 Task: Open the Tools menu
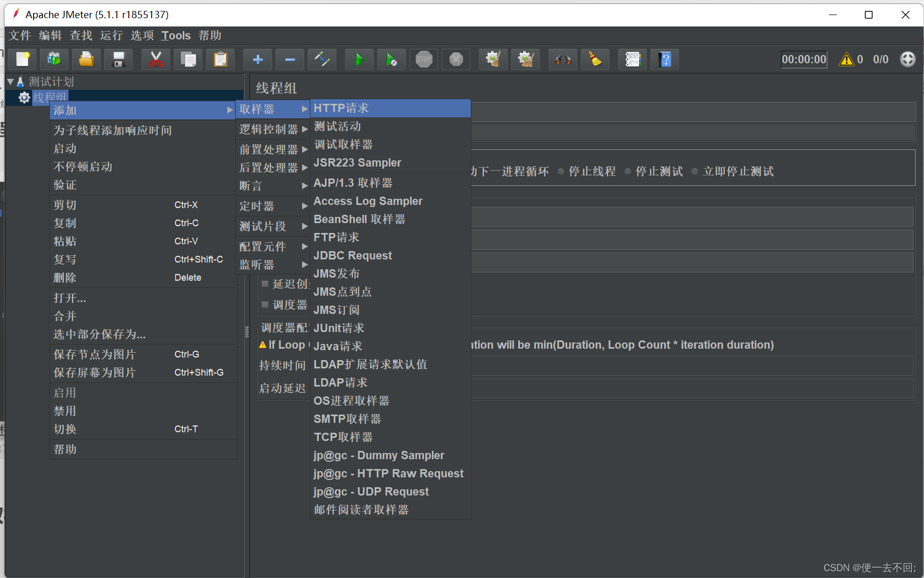[176, 35]
